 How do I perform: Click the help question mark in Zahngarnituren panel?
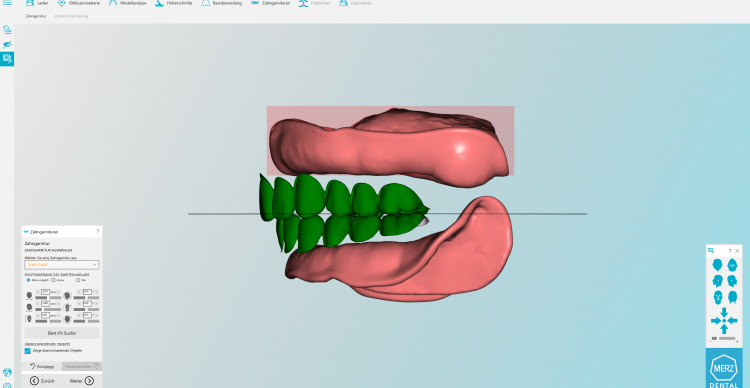(x=98, y=232)
